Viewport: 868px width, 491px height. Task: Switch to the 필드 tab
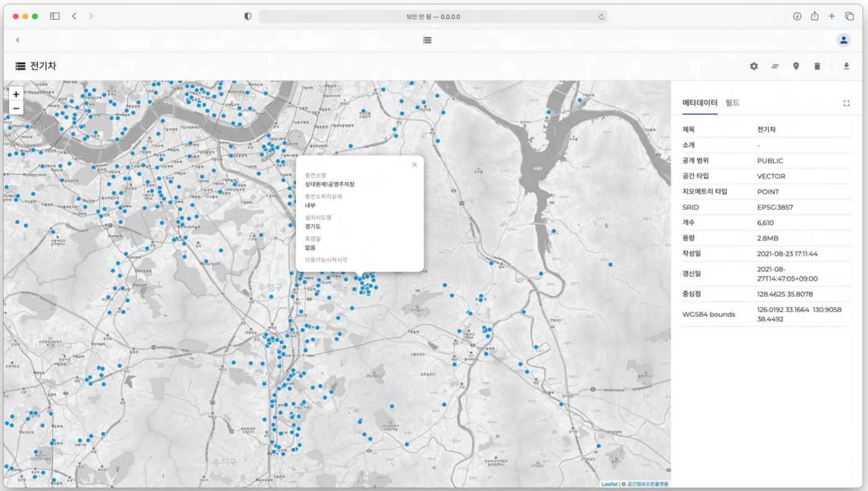tap(732, 103)
